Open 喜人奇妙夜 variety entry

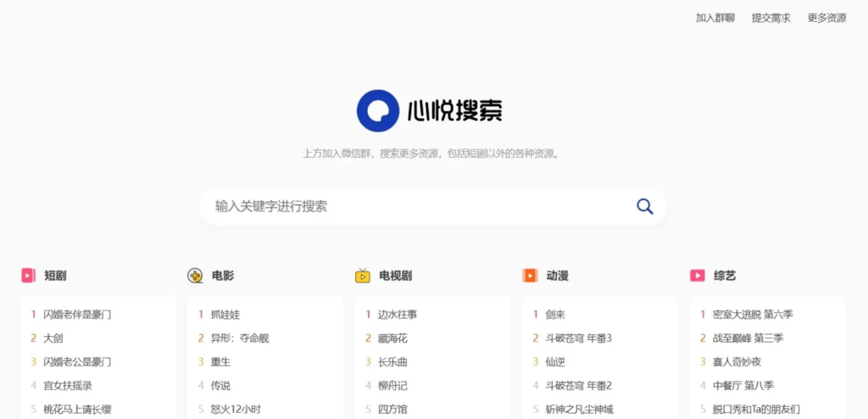point(737,362)
